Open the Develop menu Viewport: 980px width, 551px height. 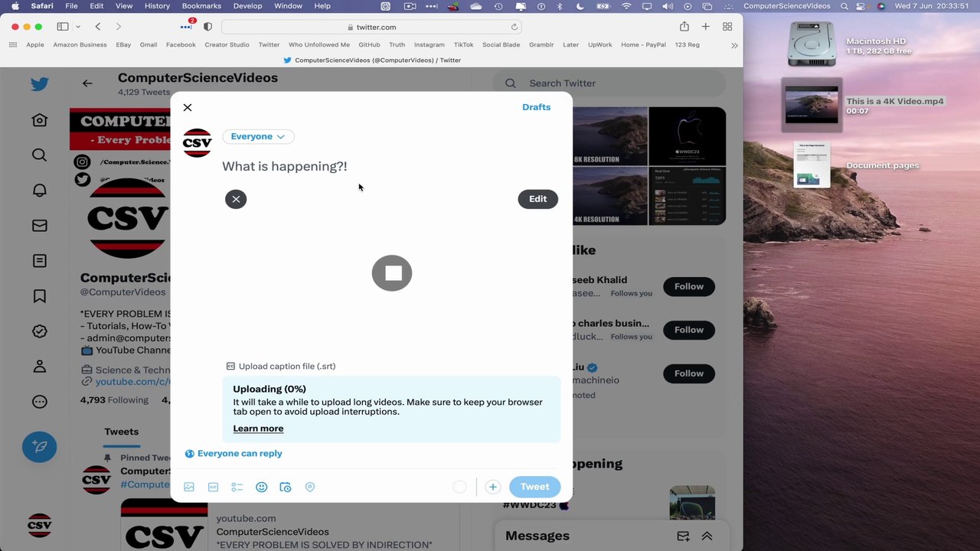pos(247,6)
